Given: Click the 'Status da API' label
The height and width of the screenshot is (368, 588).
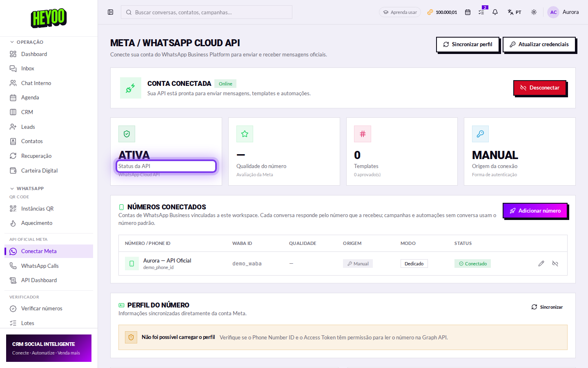Looking at the screenshot, I should coord(134,166).
